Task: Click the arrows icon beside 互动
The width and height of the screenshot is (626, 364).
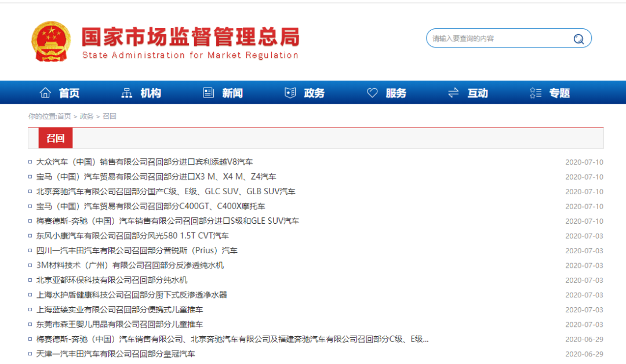Action: (453, 93)
